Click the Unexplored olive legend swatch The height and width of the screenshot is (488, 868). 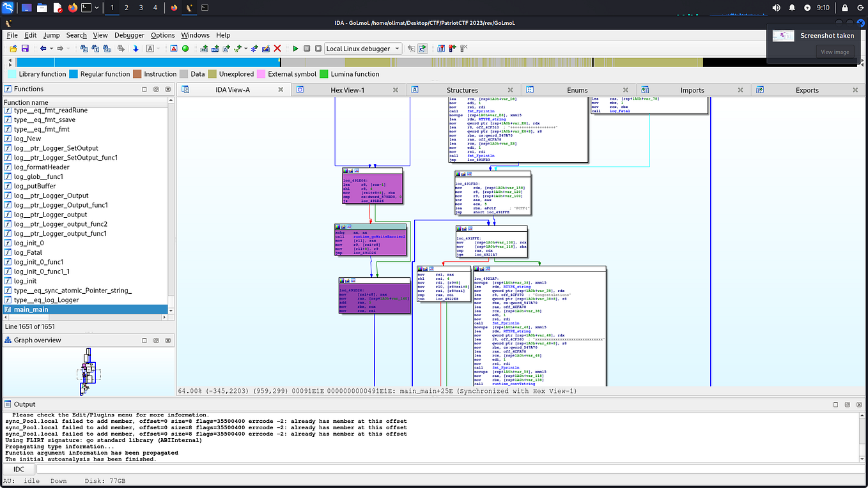[x=212, y=74]
